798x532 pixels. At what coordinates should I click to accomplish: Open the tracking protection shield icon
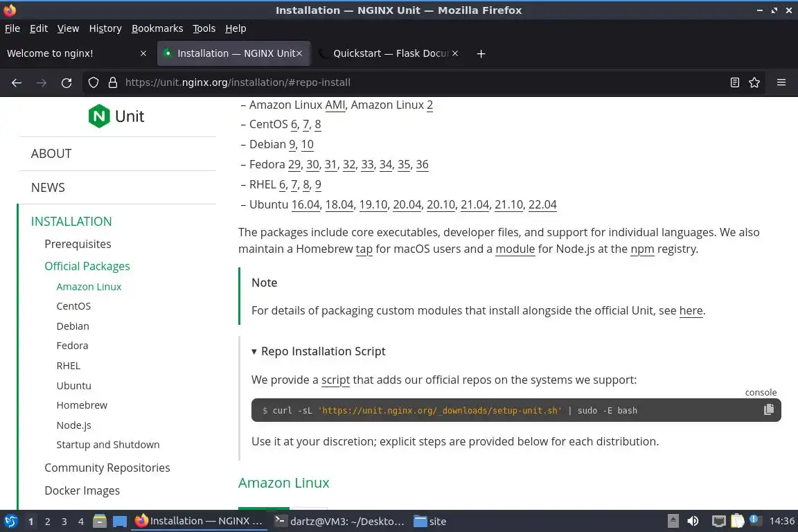(93, 82)
